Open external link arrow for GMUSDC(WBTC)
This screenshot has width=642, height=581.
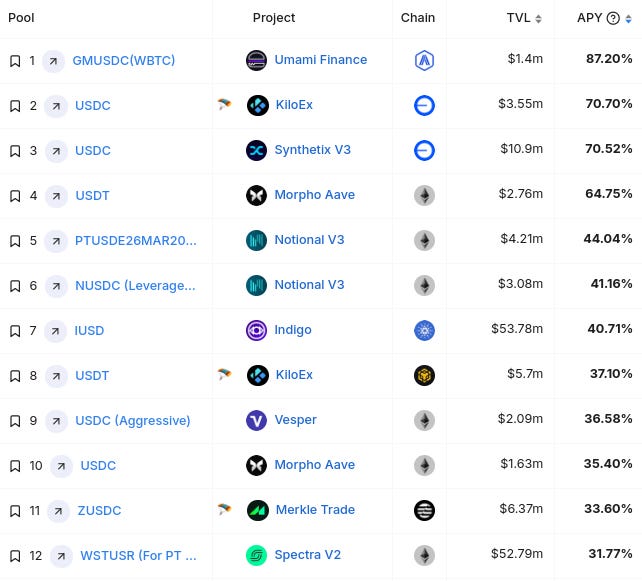[54, 61]
